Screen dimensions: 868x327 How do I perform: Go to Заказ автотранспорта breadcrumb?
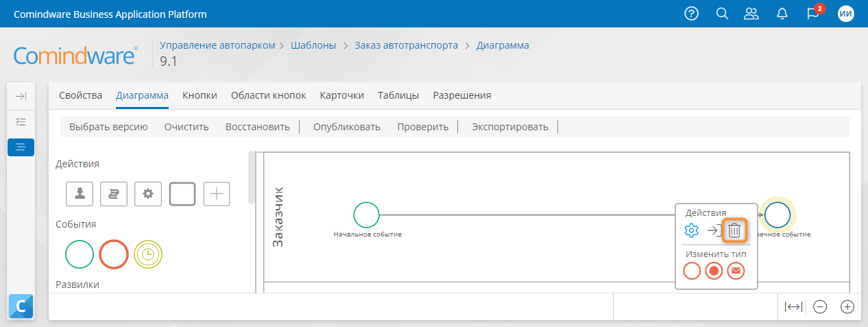[406, 45]
